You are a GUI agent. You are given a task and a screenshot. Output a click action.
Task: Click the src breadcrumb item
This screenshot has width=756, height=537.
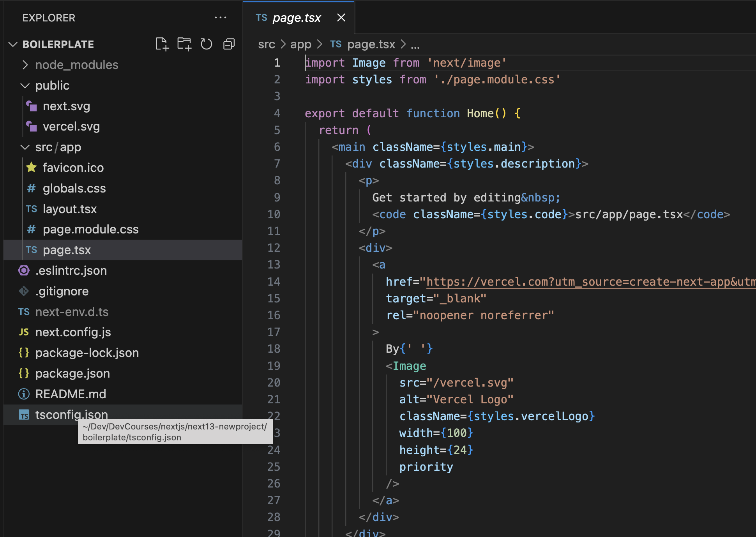tap(267, 44)
